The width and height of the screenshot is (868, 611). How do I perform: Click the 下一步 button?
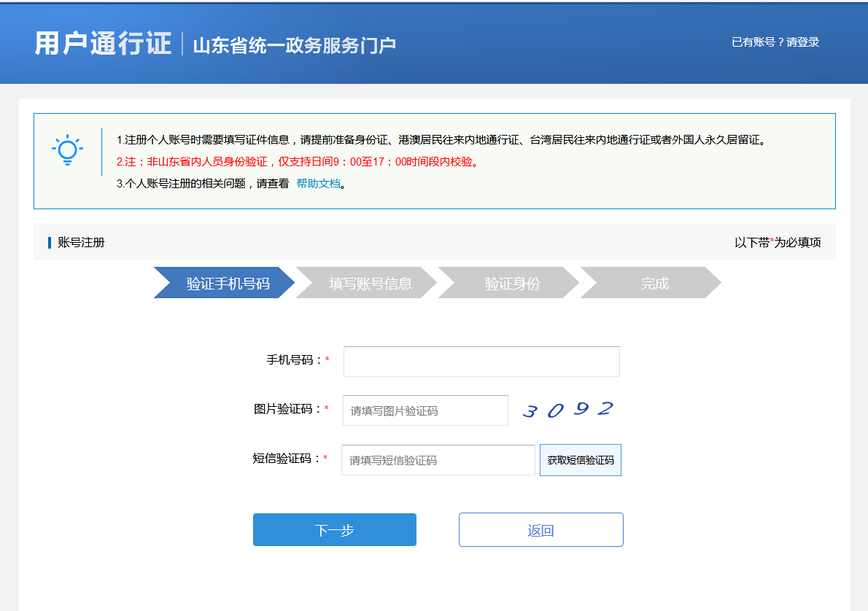point(334,530)
